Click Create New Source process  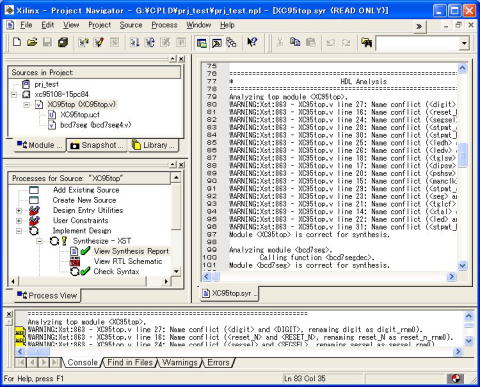[x=84, y=200]
